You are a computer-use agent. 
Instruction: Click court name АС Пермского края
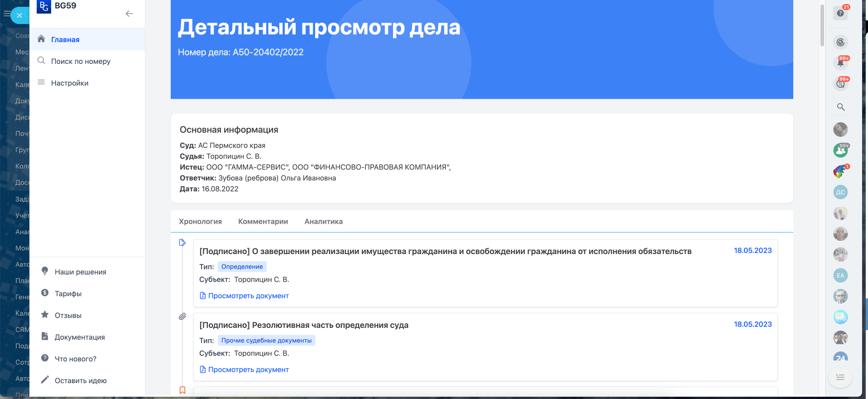point(232,145)
